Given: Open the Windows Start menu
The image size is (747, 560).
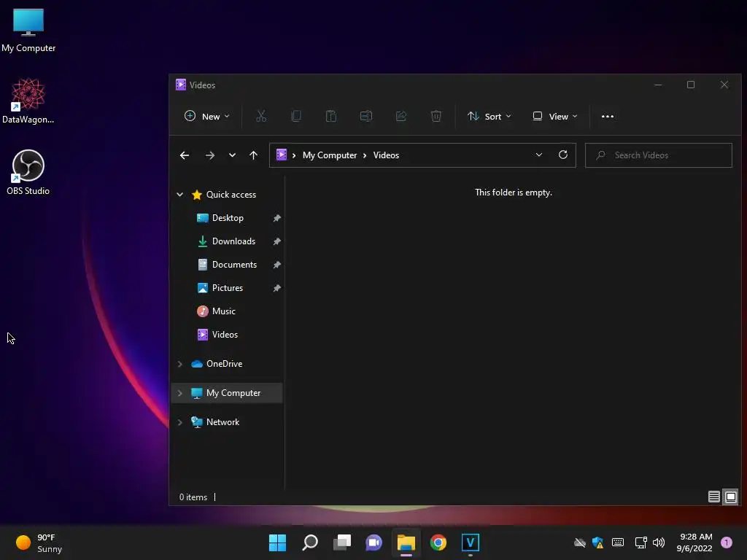Looking at the screenshot, I should pos(277,542).
